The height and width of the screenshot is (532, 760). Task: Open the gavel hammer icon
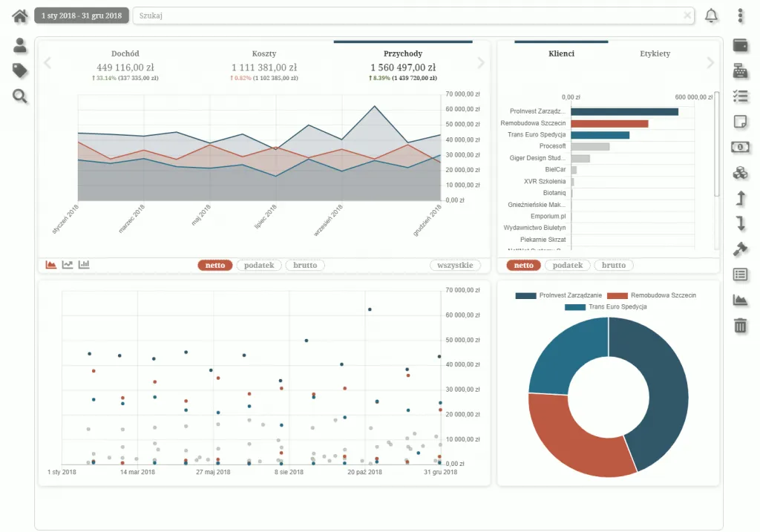pyautogui.click(x=740, y=249)
